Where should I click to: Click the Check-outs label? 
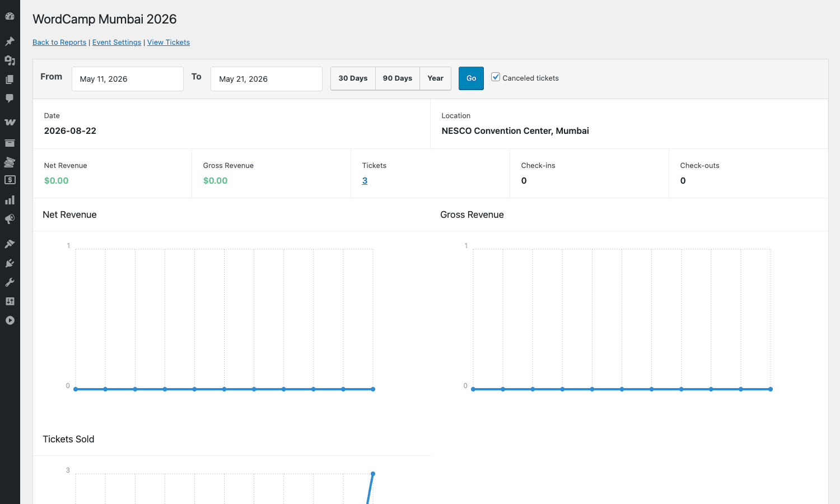[x=699, y=165]
